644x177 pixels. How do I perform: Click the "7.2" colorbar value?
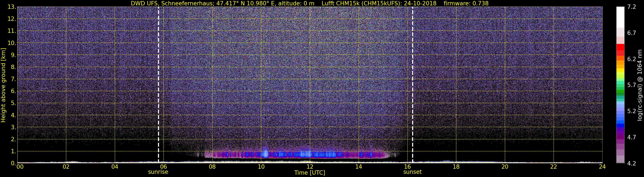[632, 7]
